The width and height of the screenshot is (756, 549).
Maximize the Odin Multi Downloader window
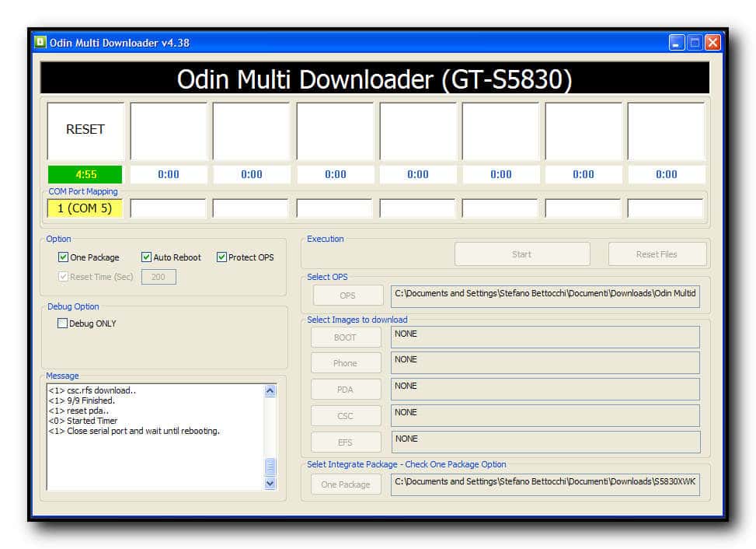pos(695,43)
